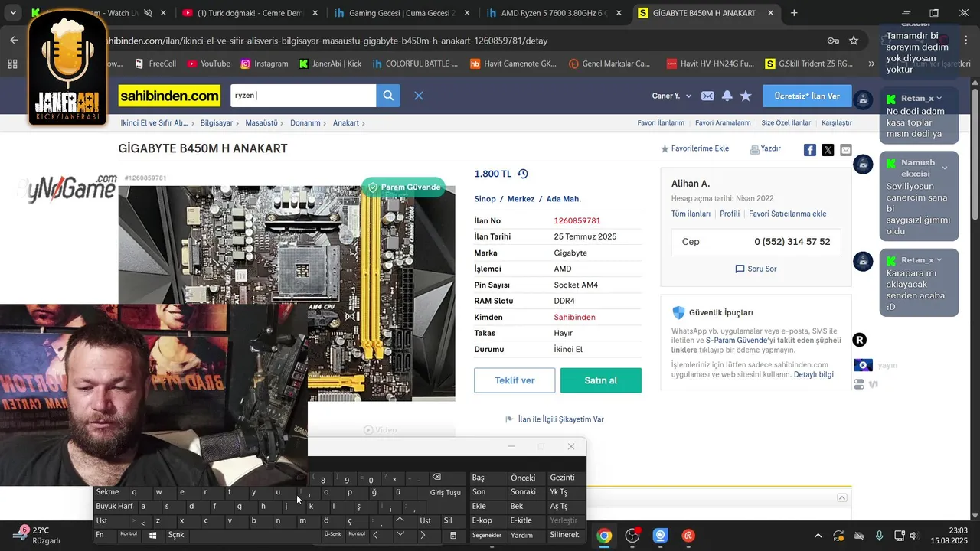980x551 pixels.
Task: Share listing by email icon
Action: click(846, 150)
